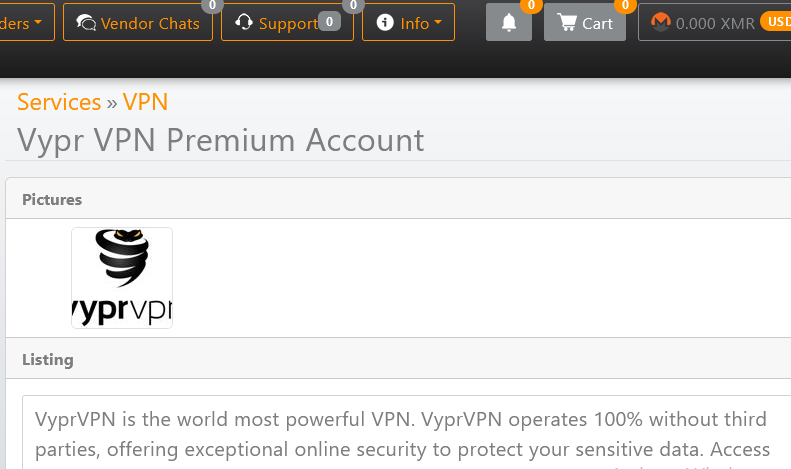The height and width of the screenshot is (469, 791).
Task: Click the shopping cart icon
Action: (568, 23)
